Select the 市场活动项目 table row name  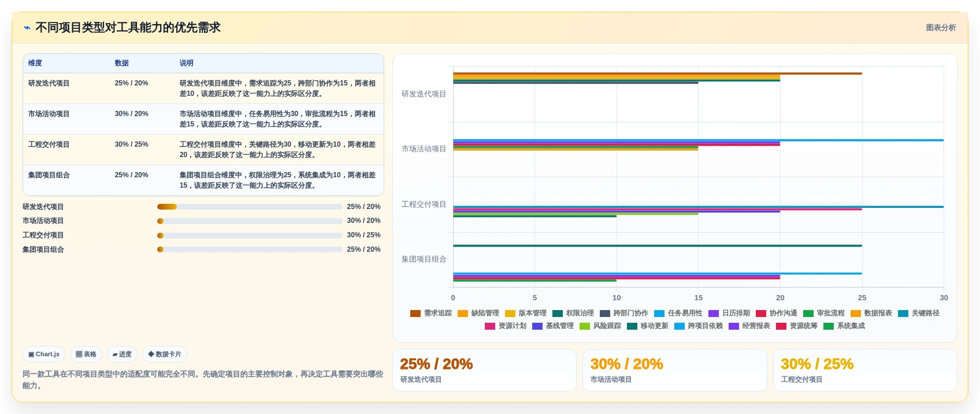[x=49, y=114]
